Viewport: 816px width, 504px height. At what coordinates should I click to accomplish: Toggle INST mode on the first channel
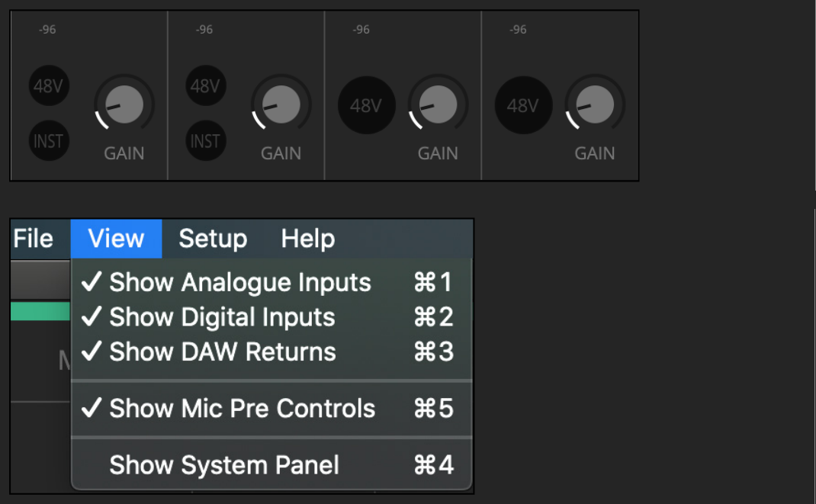coord(49,141)
